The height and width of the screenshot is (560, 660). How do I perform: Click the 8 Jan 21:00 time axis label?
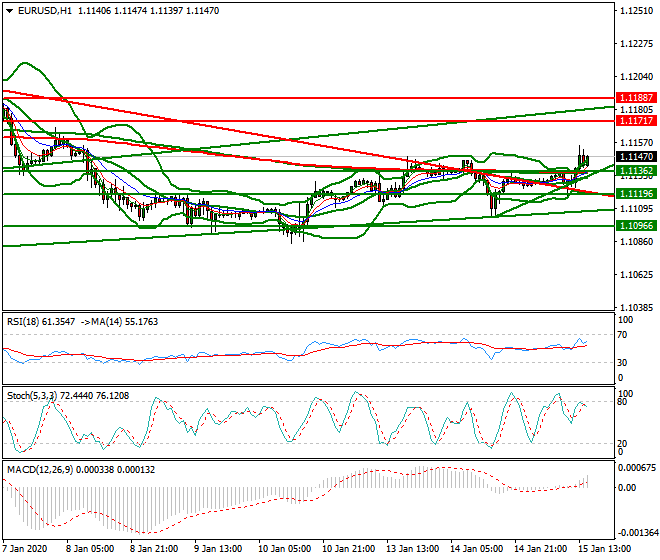(x=154, y=549)
